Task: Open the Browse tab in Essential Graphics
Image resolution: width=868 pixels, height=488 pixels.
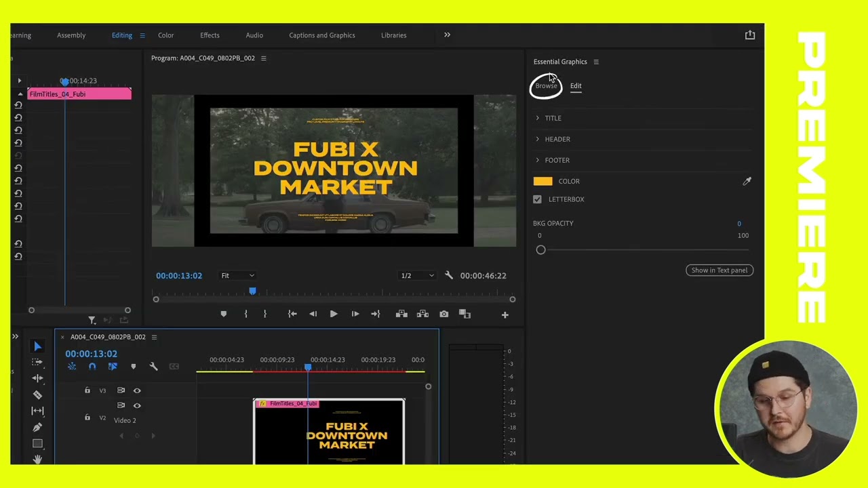Action: click(546, 86)
